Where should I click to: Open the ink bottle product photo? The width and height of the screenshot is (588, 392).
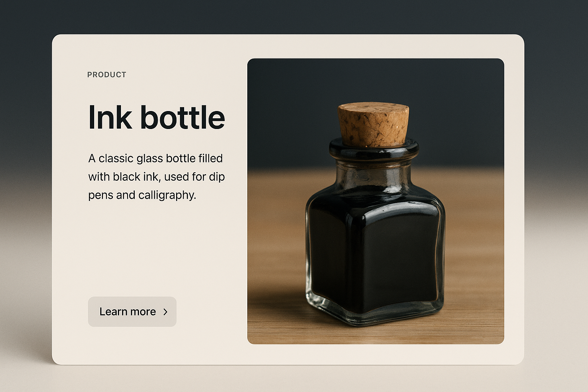pos(376,201)
